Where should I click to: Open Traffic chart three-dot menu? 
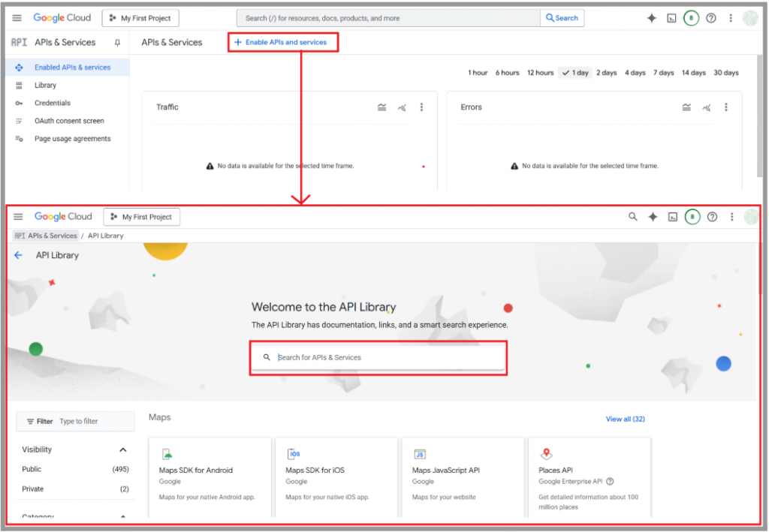[x=421, y=107]
